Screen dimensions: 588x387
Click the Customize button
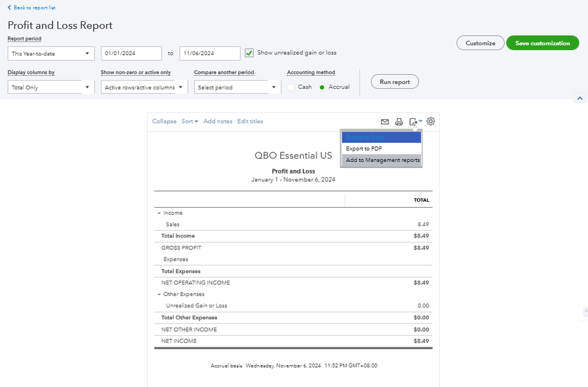pos(480,43)
